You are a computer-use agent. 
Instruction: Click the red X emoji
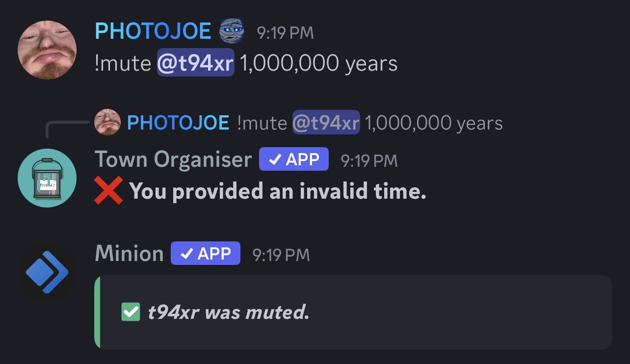(108, 191)
